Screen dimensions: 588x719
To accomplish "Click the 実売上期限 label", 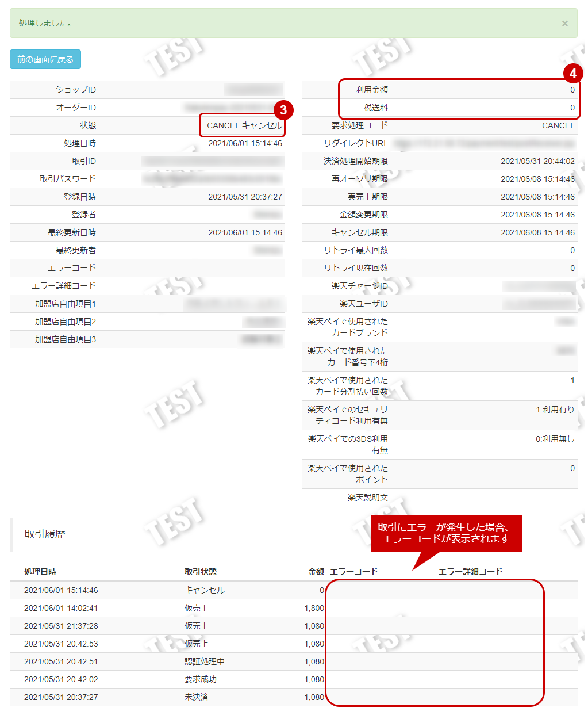I will tap(368, 197).
